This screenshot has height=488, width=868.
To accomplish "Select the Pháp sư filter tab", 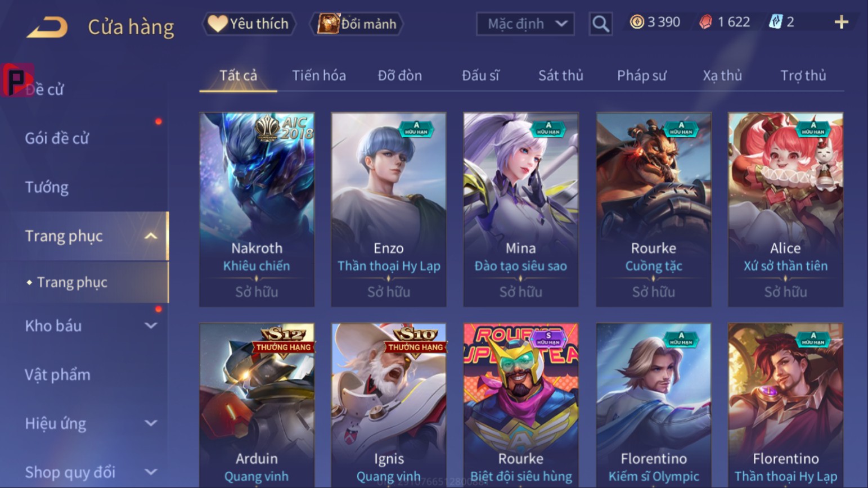I will pos(642,75).
